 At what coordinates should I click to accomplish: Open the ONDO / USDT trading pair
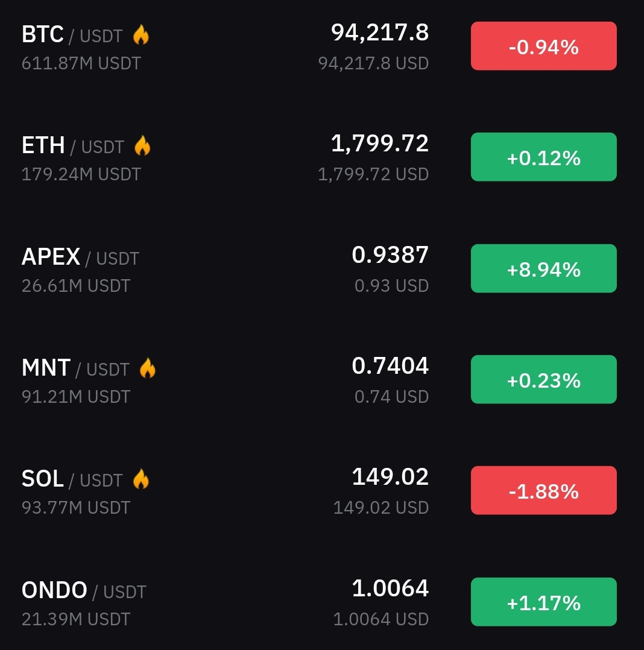[84, 590]
